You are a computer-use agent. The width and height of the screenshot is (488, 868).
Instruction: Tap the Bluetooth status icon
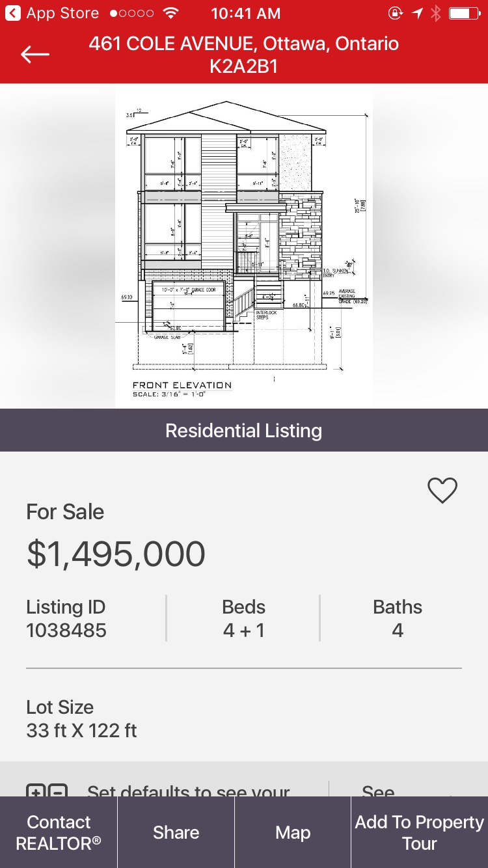436,13
